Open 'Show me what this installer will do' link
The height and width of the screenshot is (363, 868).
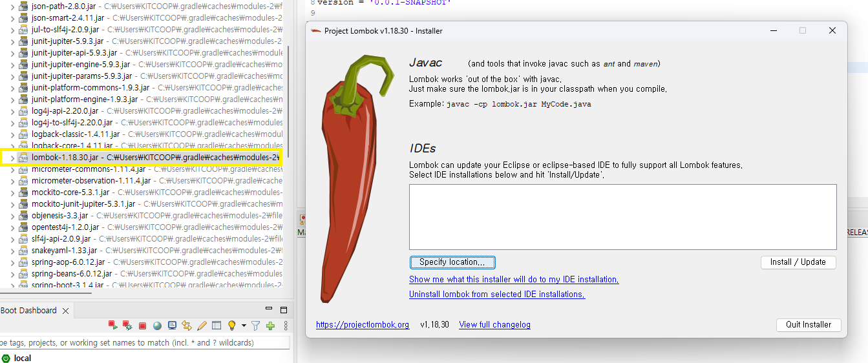click(514, 280)
